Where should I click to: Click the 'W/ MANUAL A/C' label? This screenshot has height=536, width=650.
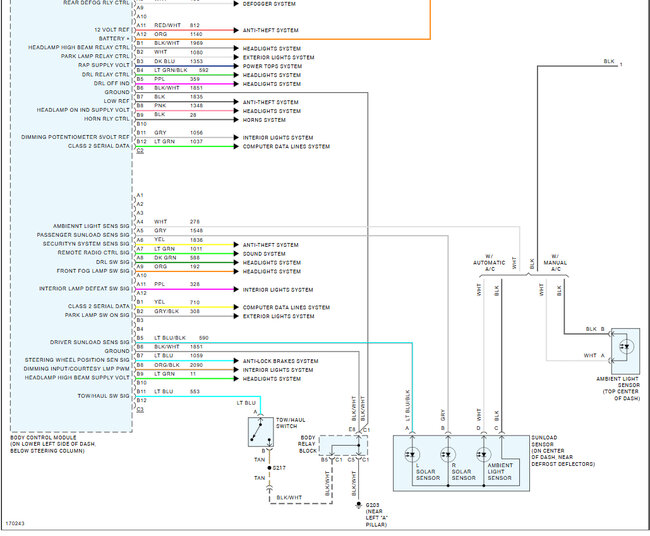[555, 262]
